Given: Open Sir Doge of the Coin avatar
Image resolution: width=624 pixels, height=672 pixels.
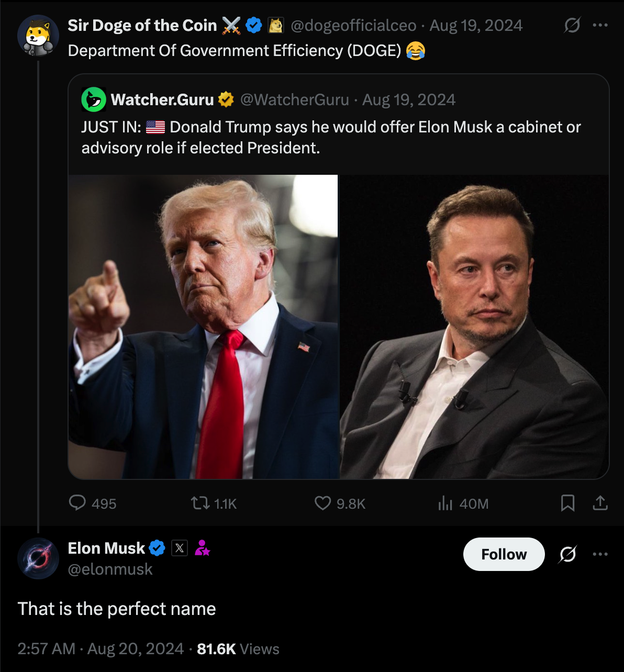Looking at the screenshot, I should 38,35.
